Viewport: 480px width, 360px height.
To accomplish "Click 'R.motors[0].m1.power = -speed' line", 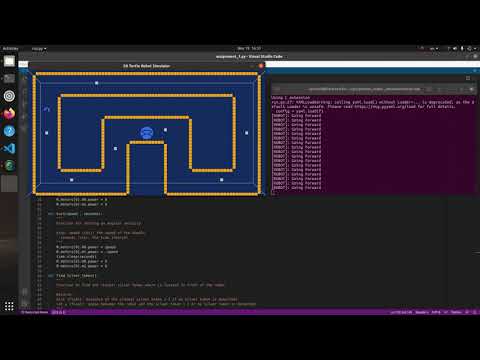I will click(87, 252).
